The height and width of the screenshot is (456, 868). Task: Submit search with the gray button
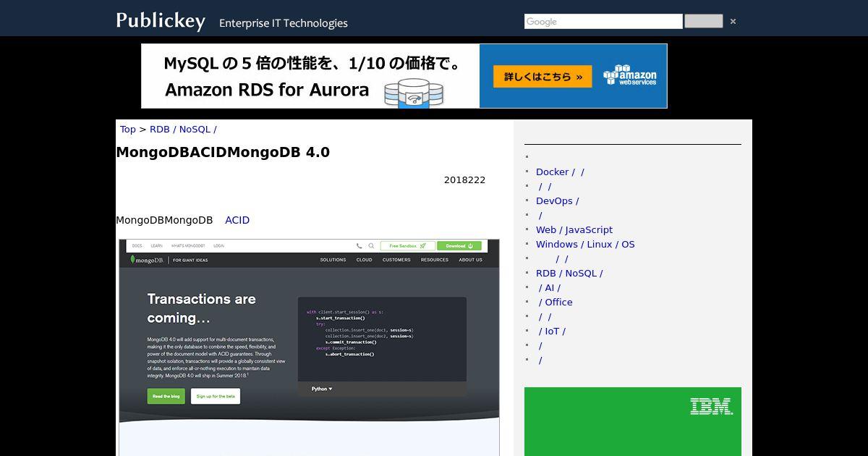[x=704, y=21]
